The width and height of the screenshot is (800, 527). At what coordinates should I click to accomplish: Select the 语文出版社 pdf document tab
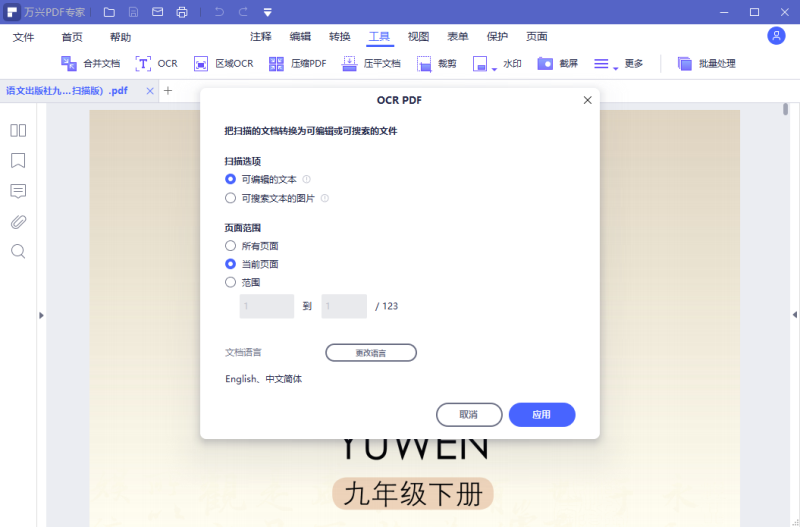tap(67, 91)
